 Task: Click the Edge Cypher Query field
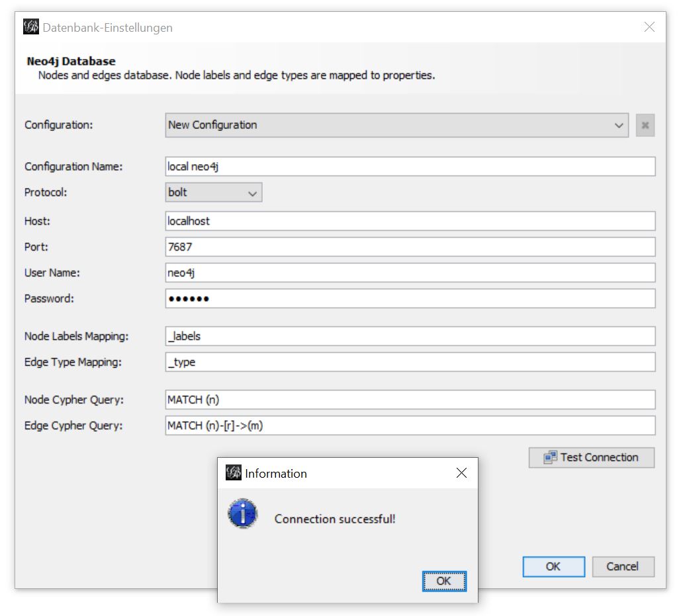point(410,425)
